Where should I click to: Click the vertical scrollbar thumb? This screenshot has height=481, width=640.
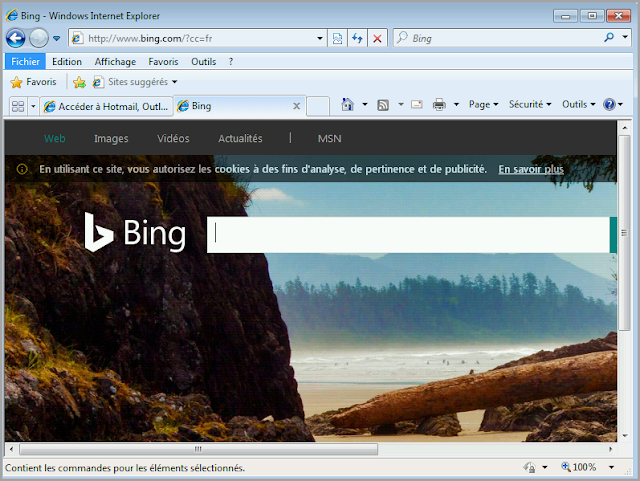click(x=624, y=233)
